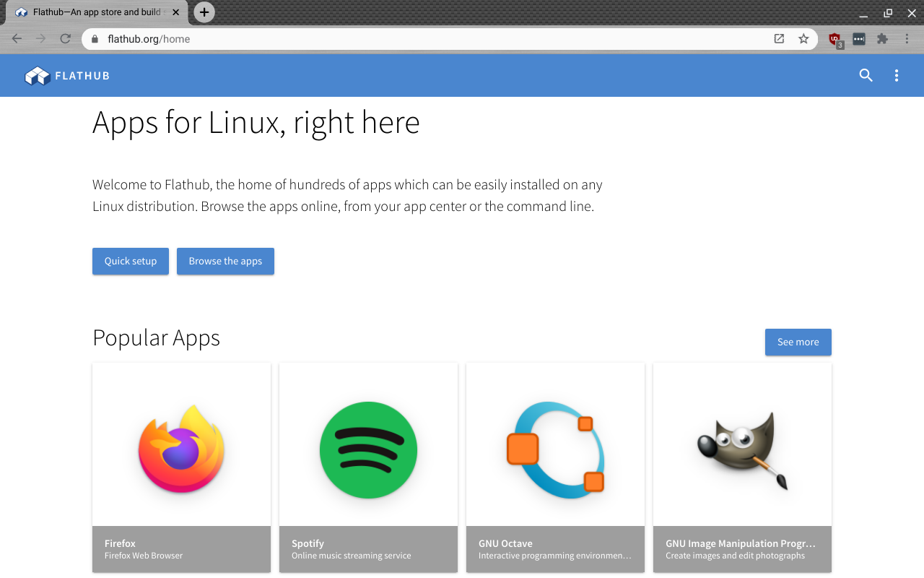Click See more for Popular Apps
This screenshot has height=578, width=924.
click(x=798, y=342)
